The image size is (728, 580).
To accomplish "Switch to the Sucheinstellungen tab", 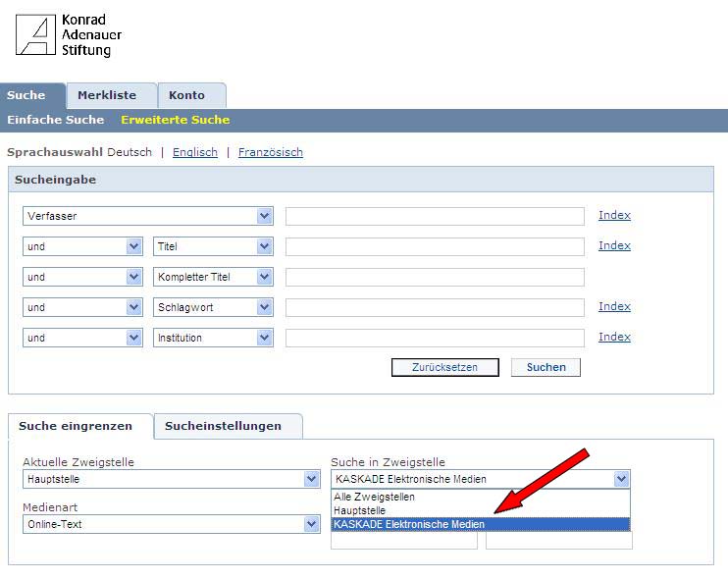I will (223, 426).
